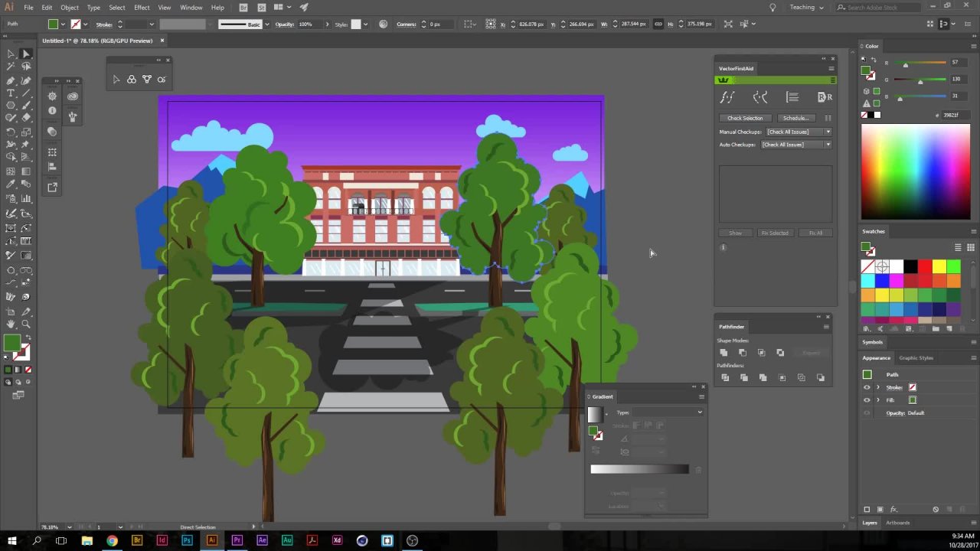Click the Check Selection button
This screenshot has width=980, height=551.
[x=745, y=119]
